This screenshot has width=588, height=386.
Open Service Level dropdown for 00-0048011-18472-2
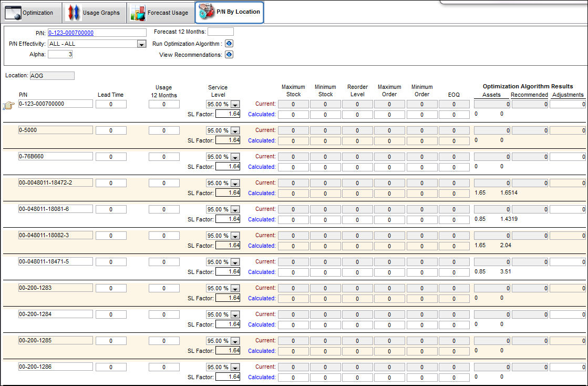(235, 183)
